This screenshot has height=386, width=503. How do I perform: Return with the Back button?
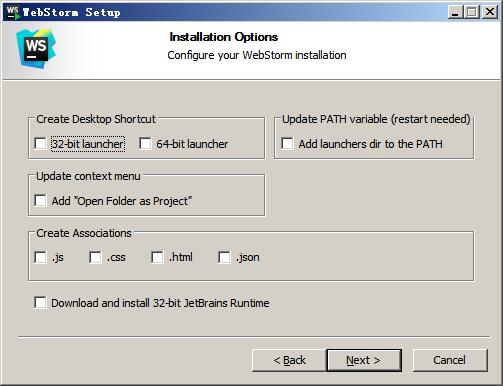click(x=289, y=360)
